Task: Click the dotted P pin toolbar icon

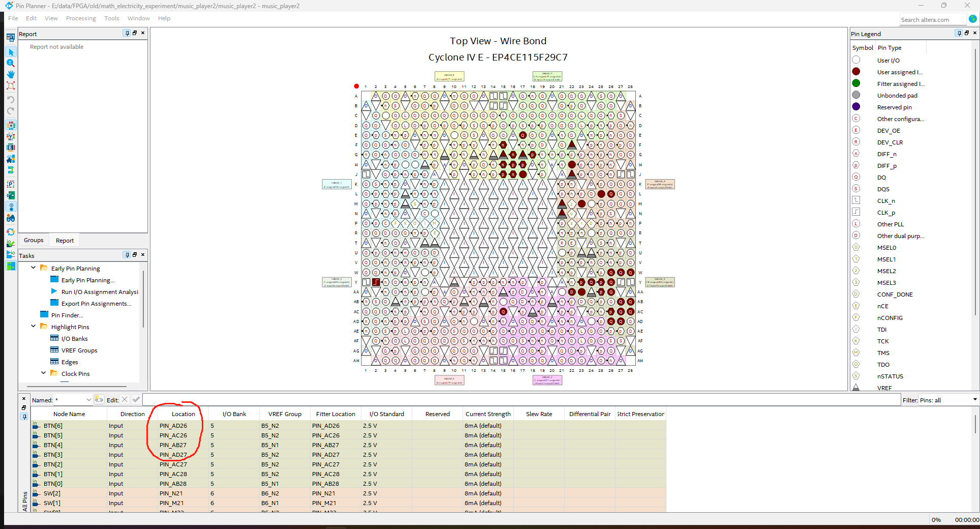Action: click(11, 184)
